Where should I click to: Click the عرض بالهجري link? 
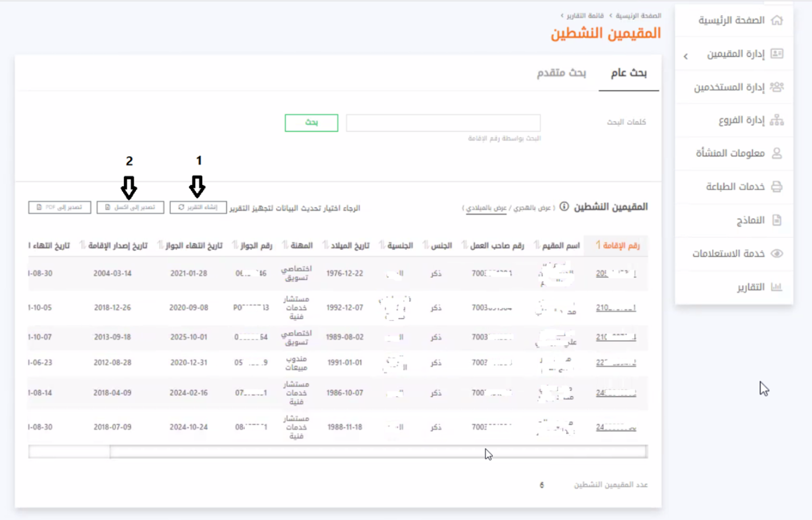[533, 208]
